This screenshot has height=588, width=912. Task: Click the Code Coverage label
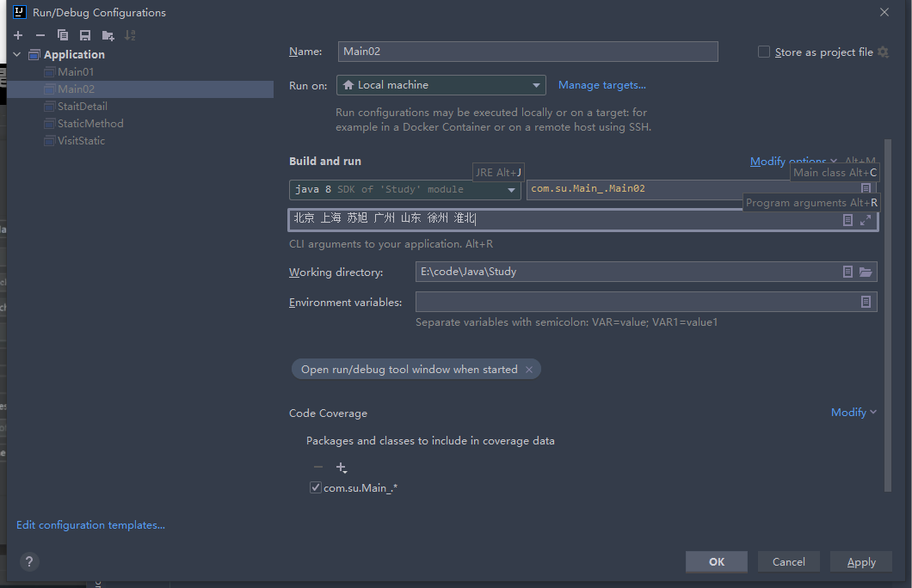(x=328, y=413)
